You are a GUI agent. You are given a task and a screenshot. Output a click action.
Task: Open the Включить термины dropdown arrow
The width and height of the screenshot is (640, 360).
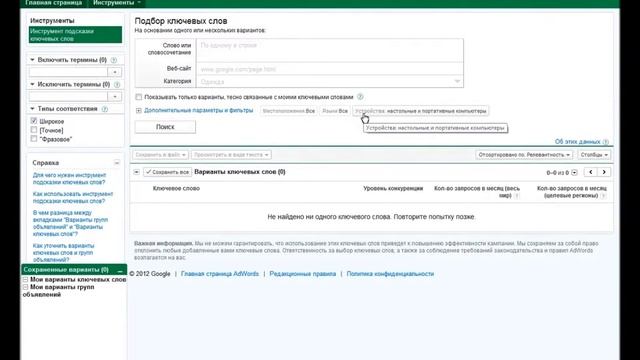tap(115, 72)
